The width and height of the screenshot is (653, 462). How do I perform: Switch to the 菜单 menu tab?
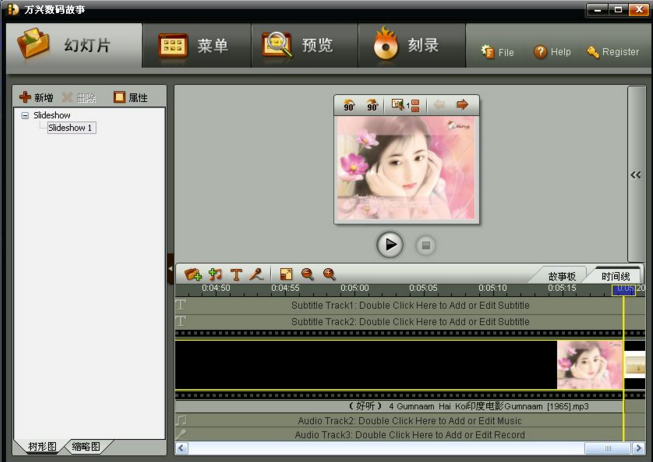(x=197, y=45)
